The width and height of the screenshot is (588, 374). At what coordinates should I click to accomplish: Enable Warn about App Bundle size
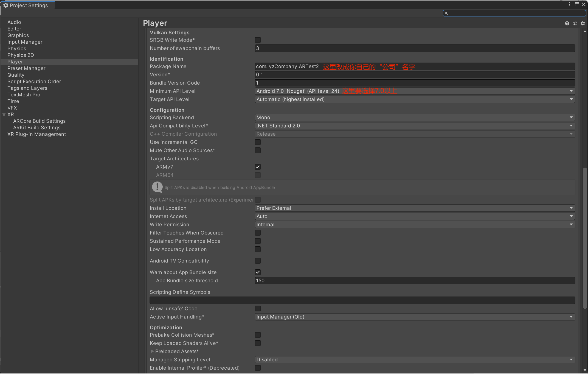[x=258, y=272]
